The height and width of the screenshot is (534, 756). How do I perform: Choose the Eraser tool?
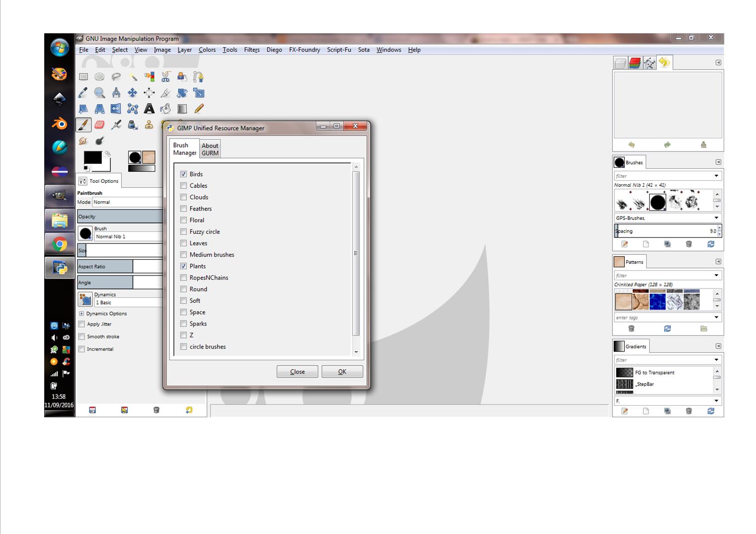coord(99,125)
